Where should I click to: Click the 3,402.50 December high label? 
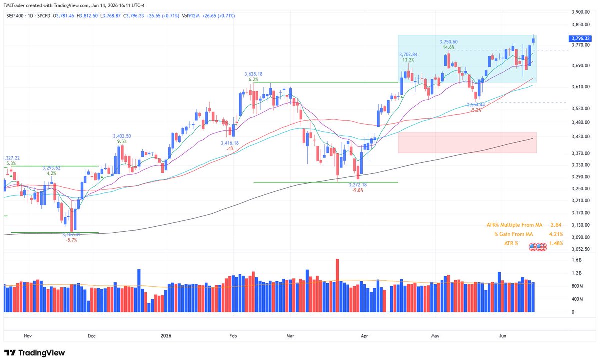122,136
